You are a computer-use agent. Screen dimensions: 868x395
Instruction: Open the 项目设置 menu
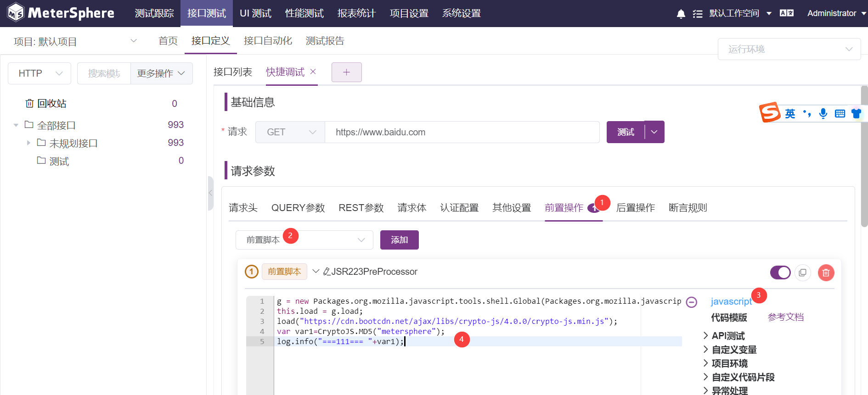click(x=409, y=13)
